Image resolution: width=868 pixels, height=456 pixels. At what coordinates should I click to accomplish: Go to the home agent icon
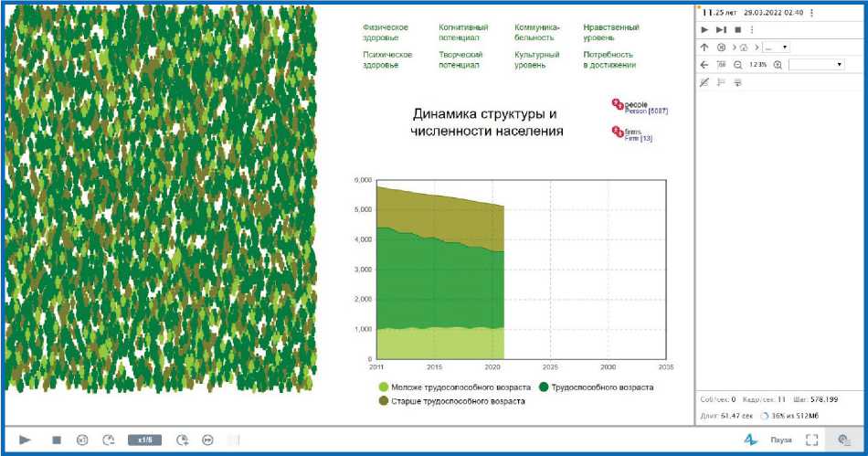pos(744,47)
